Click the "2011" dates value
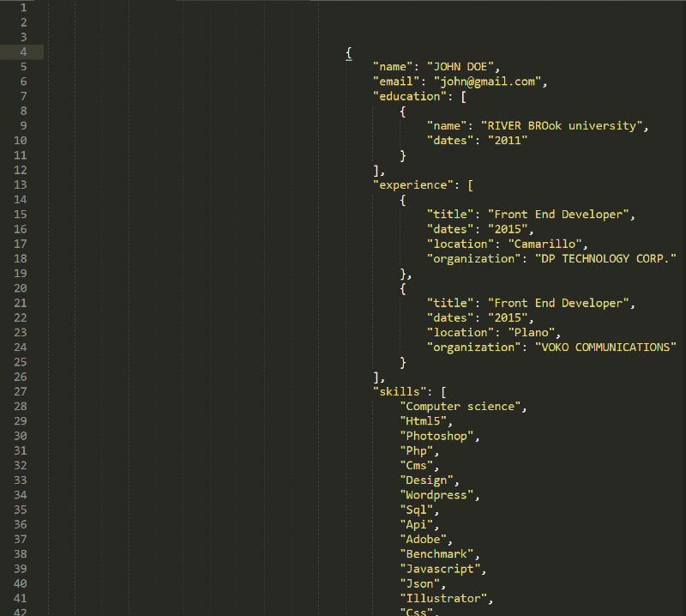This screenshot has height=616, width=686. point(508,141)
